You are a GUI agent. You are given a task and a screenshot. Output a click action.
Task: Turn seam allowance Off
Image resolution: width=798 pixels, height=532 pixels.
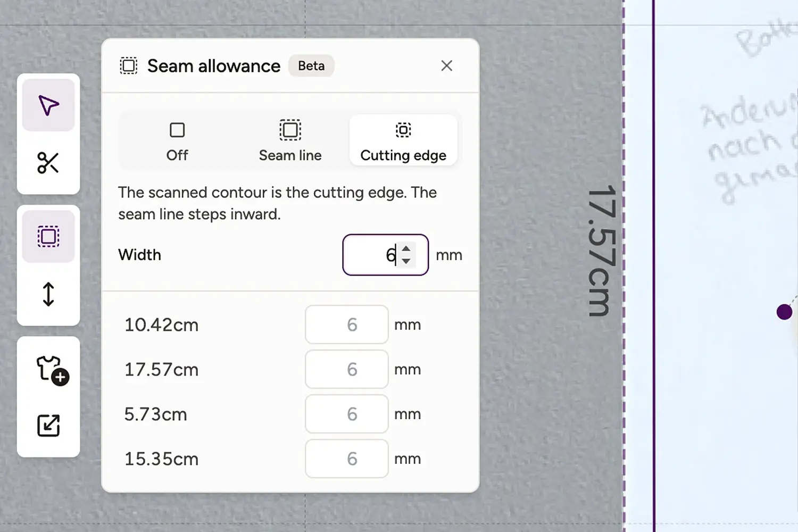177,141
